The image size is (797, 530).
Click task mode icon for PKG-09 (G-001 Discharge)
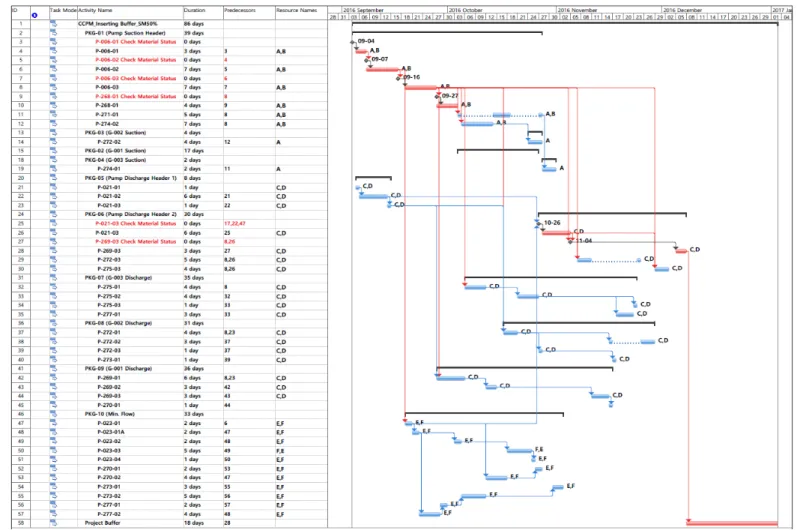point(54,369)
